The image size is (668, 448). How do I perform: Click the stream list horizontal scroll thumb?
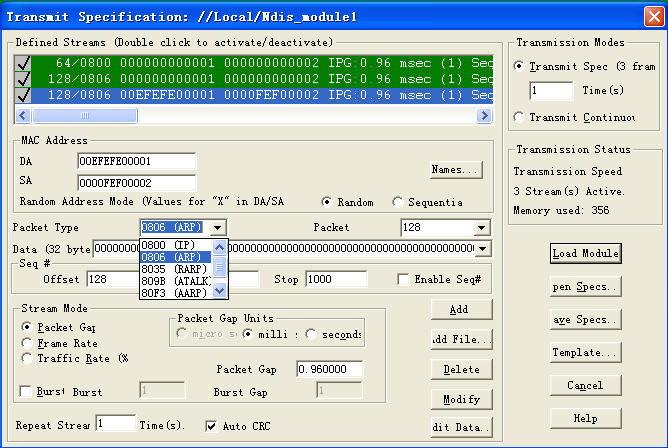pyautogui.click(x=85, y=115)
